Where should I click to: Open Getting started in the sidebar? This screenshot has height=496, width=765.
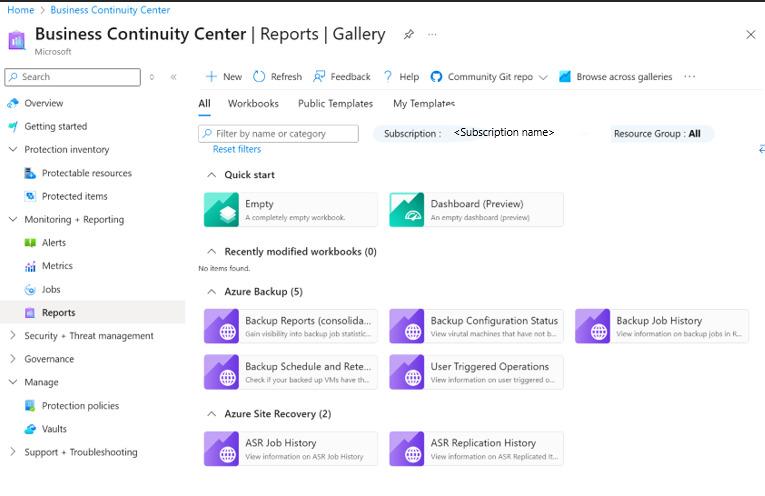click(56, 126)
